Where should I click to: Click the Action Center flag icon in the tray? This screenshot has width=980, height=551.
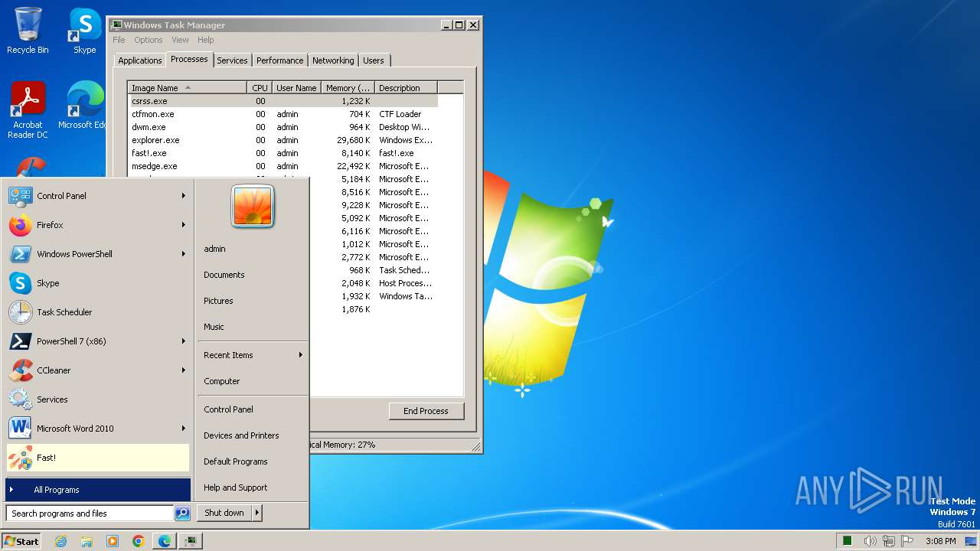click(x=907, y=541)
